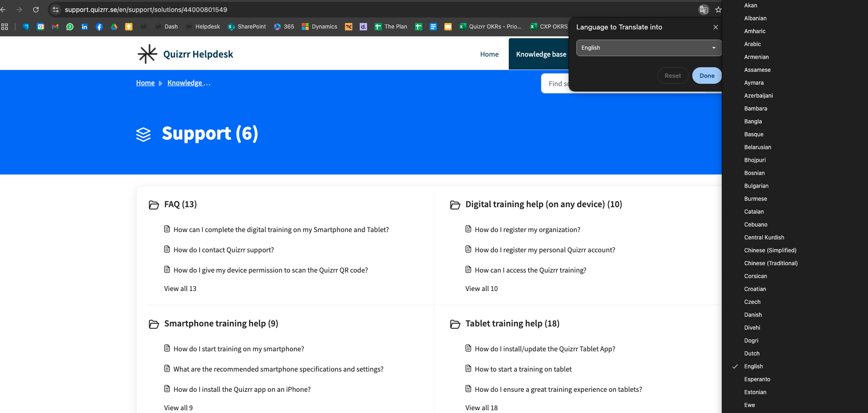Open 'How can I access the Quizrr training?'
Screen dimensions: 868x413
pyautogui.click(x=530, y=270)
